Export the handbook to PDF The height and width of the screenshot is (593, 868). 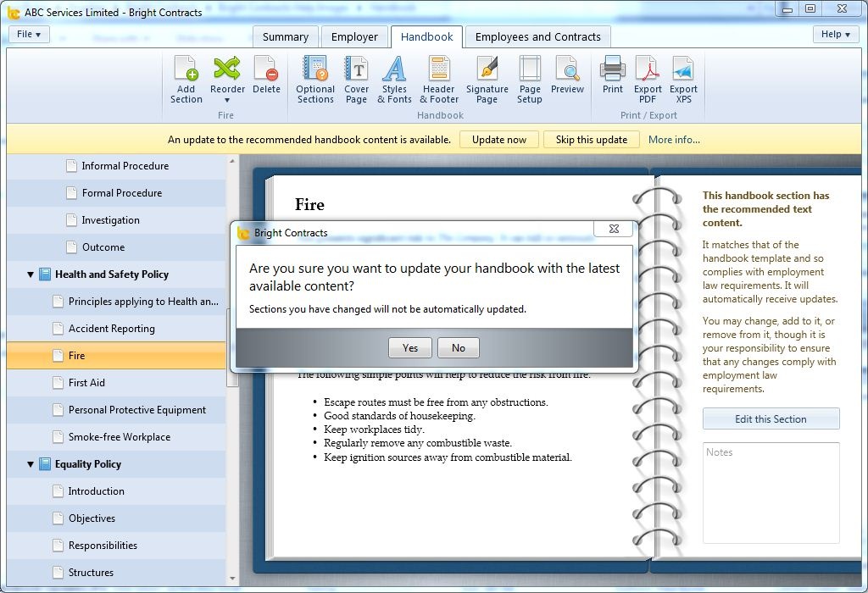[x=647, y=80]
